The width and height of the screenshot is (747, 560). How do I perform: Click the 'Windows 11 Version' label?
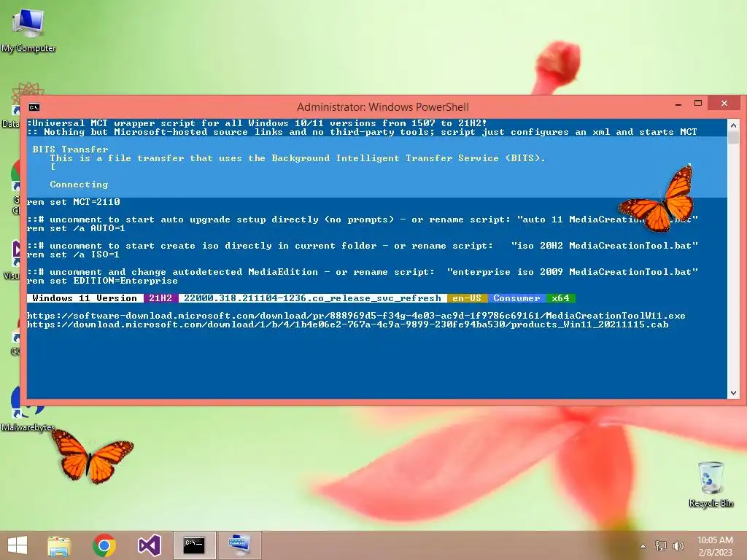[x=85, y=298]
